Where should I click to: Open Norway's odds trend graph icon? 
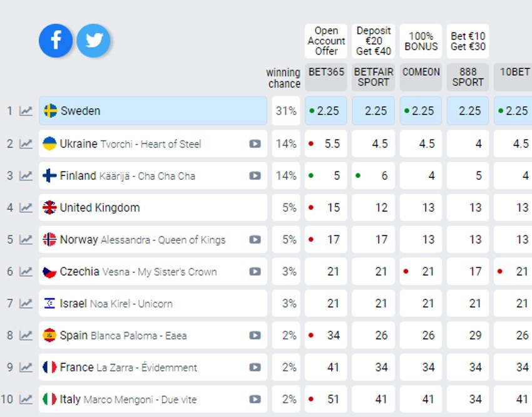(26, 240)
